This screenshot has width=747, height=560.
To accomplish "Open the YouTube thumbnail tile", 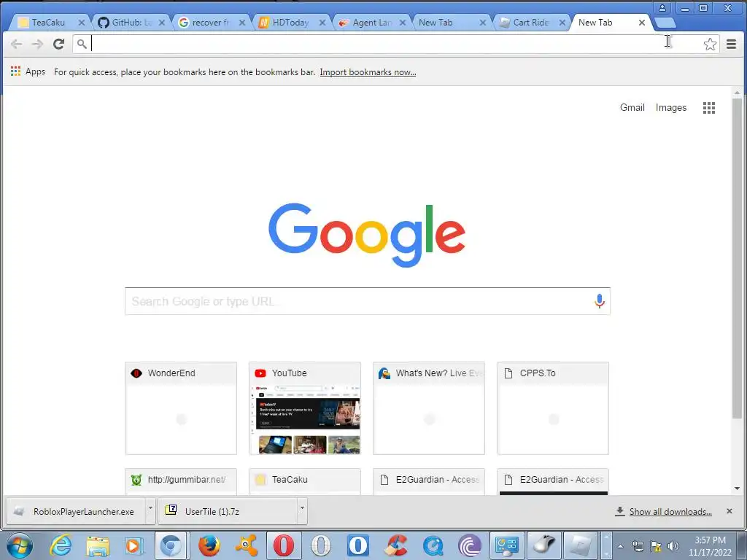I will click(x=305, y=408).
